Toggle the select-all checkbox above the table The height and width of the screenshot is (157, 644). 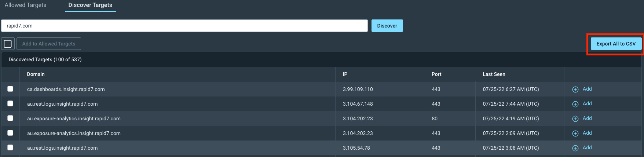[x=8, y=44]
